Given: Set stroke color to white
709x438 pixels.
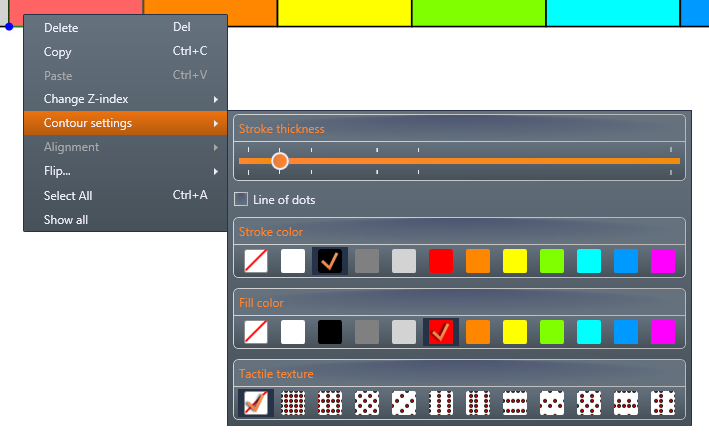Looking at the screenshot, I should tap(293, 261).
